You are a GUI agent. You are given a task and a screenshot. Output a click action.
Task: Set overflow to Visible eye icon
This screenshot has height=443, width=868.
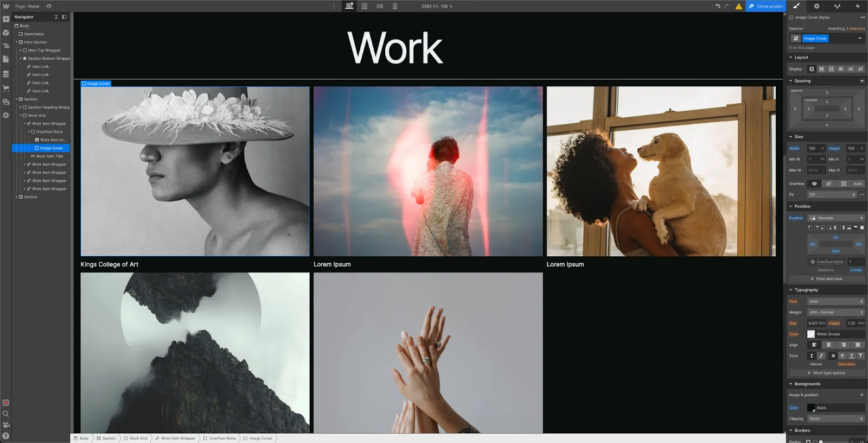tap(814, 183)
